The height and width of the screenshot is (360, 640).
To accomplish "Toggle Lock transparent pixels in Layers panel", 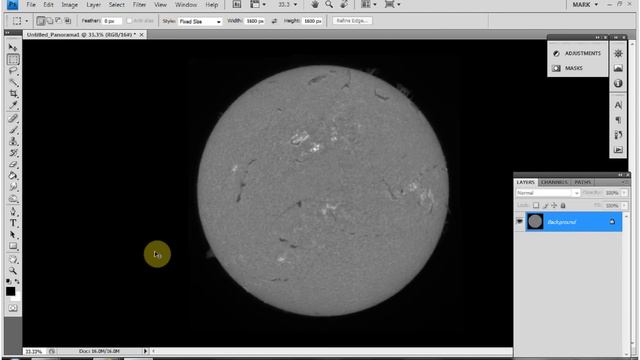I will click(x=536, y=206).
